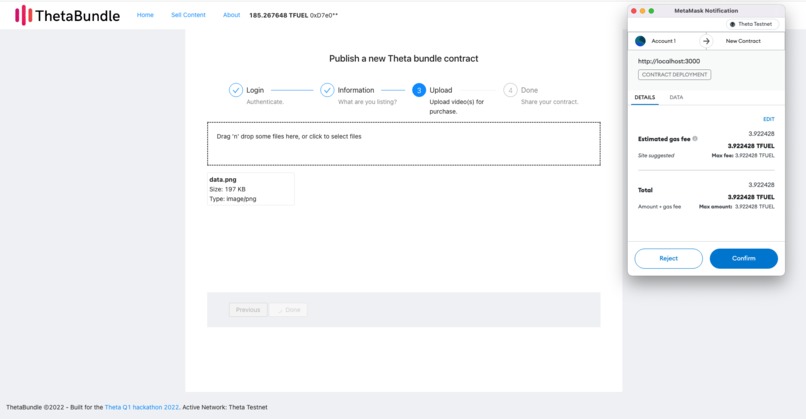Open the Home nav link

coord(145,15)
